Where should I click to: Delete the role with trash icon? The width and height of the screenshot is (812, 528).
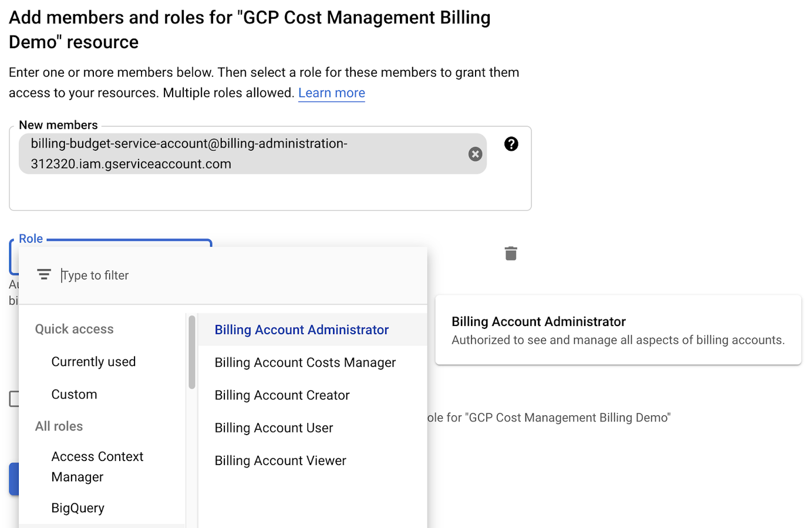point(511,253)
